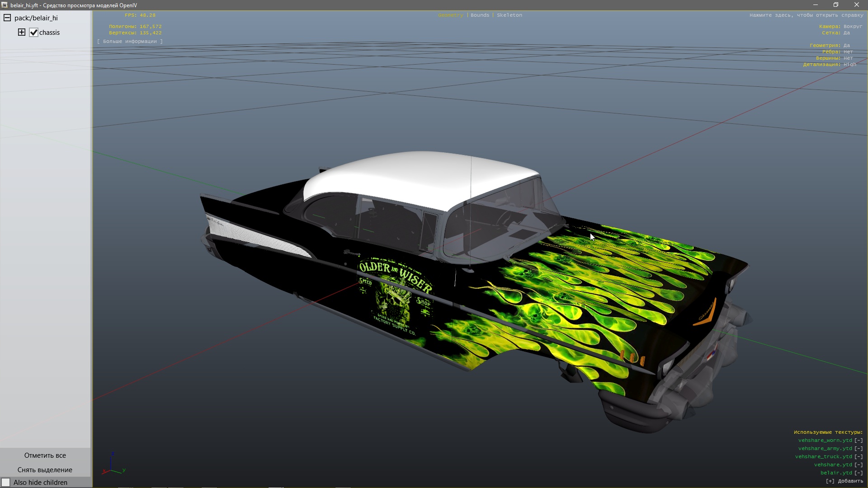Image resolution: width=868 pixels, height=488 pixels.
Task: Click the OpenIV title bar app icon
Action: click(x=5, y=5)
